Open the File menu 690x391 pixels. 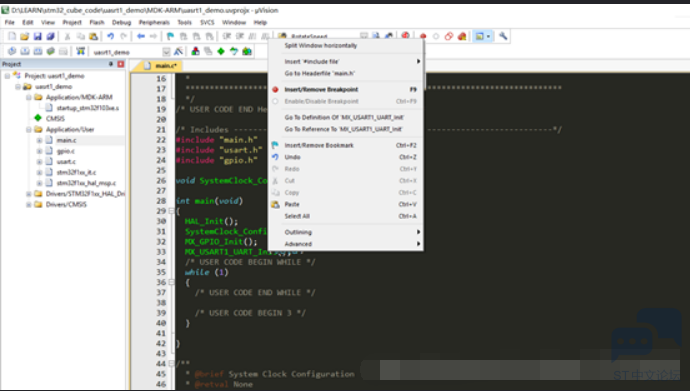click(x=9, y=22)
